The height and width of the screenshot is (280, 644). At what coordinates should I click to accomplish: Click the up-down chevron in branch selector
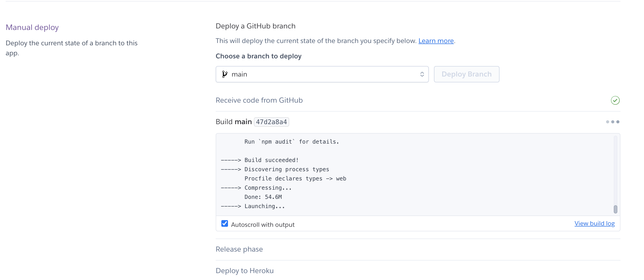[422, 74]
